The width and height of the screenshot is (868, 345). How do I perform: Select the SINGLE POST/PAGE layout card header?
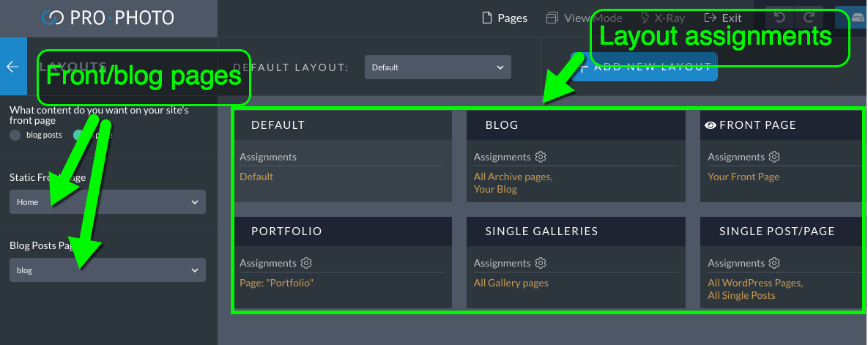point(781,231)
